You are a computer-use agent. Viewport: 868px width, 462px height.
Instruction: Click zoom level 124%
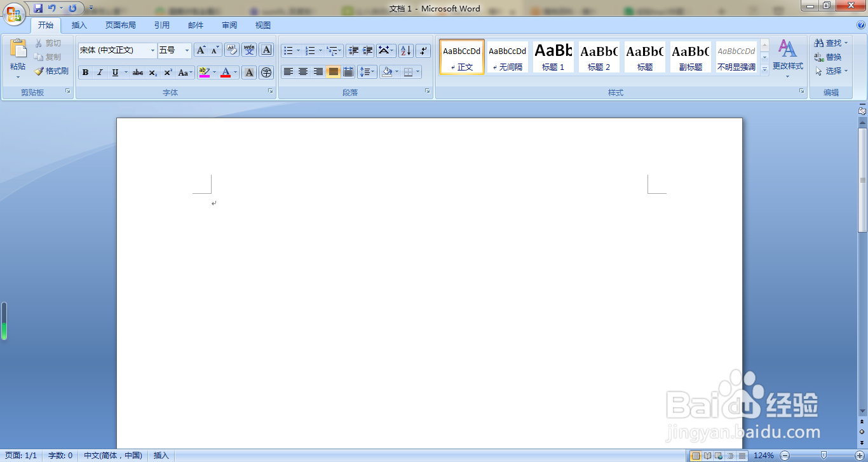(x=763, y=456)
